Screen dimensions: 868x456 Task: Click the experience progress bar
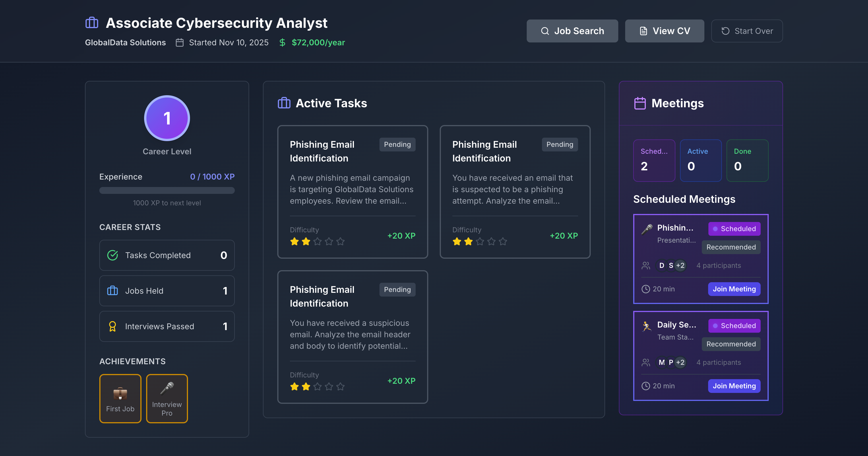point(167,191)
